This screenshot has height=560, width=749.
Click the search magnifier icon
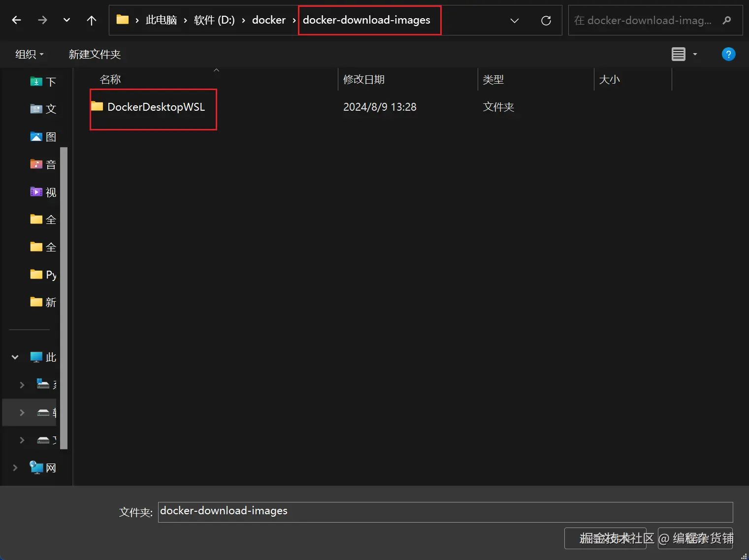(727, 20)
